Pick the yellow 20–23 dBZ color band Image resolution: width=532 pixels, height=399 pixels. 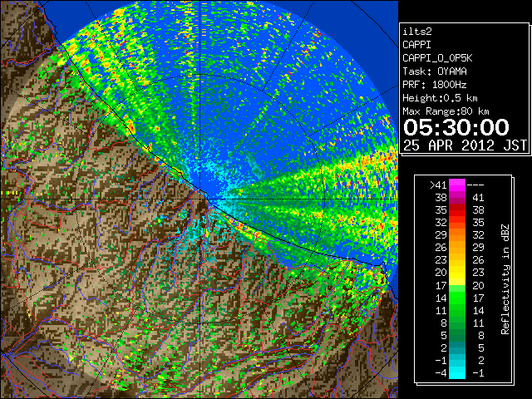[x=456, y=273]
